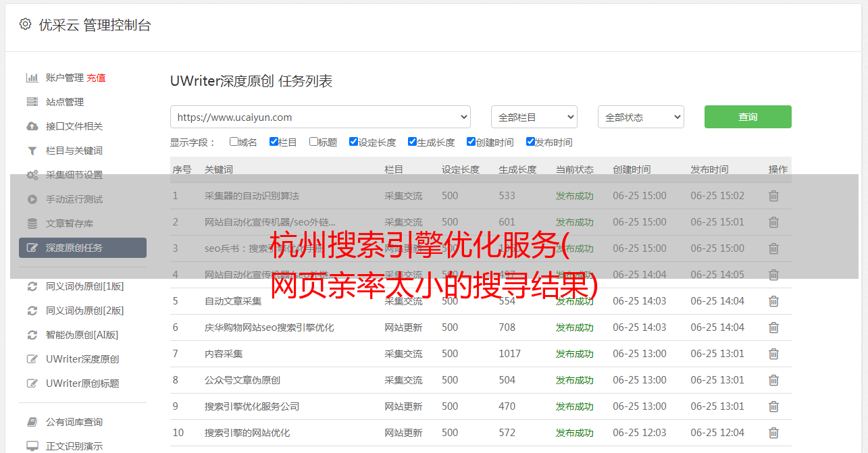Viewport: 868px width, 453px height.
Task: Click the 发布时间 column header
Action: pyautogui.click(x=709, y=169)
